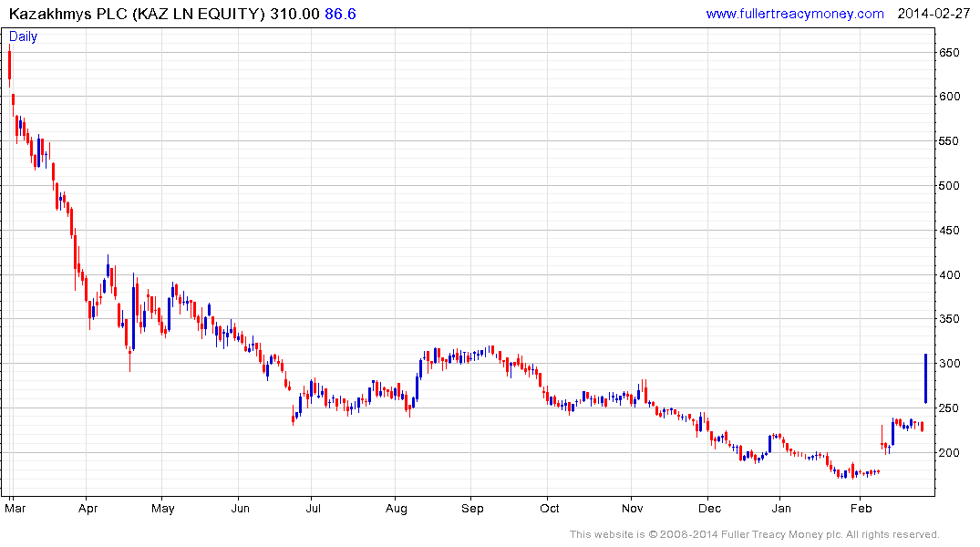Viewport: 980px width, 547px height.
Task: Click the May month label
Action: [162, 508]
